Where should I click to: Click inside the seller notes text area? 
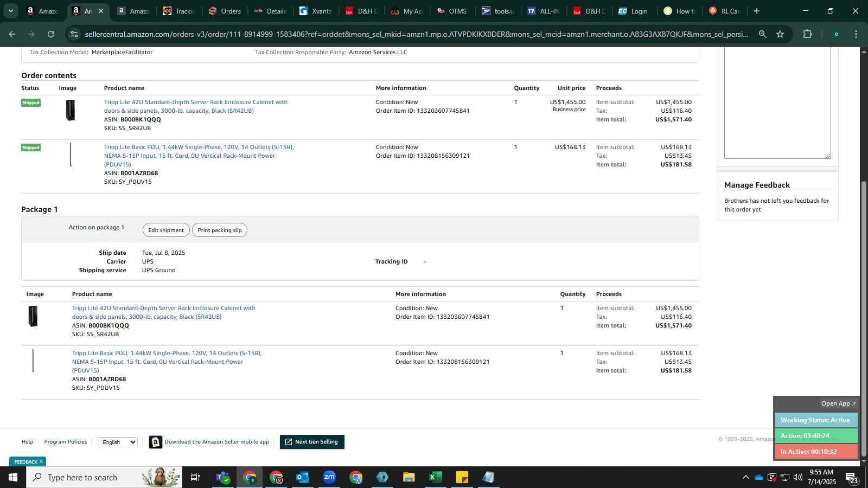tap(777, 103)
